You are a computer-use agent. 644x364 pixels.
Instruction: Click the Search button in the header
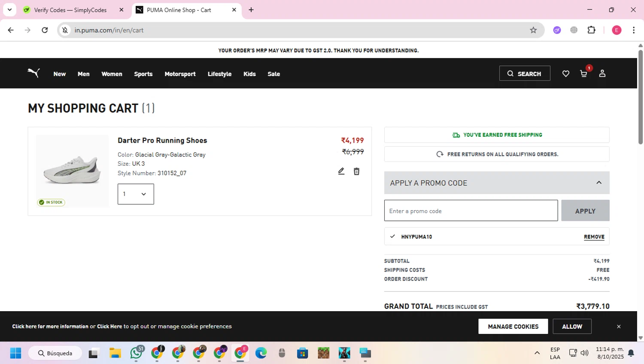[525, 73]
